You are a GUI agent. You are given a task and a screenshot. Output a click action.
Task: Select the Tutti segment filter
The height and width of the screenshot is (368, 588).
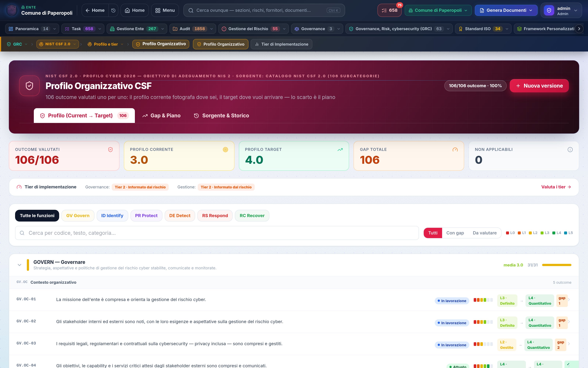433,233
